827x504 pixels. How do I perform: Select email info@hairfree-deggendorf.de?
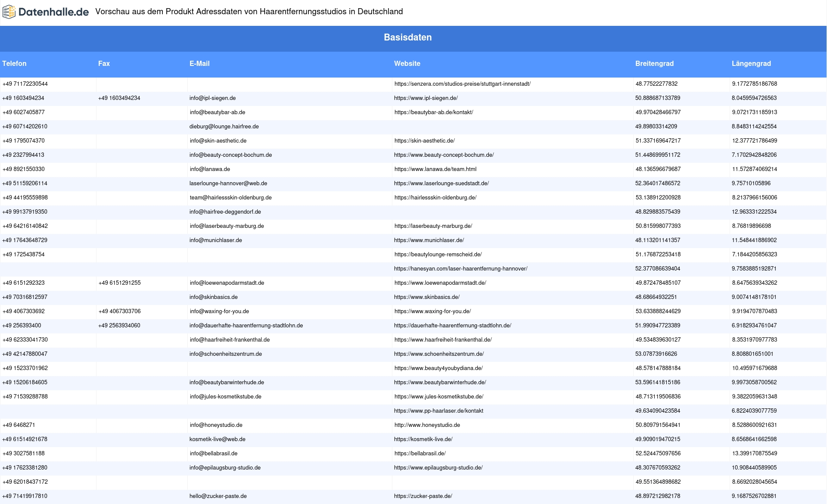click(225, 212)
